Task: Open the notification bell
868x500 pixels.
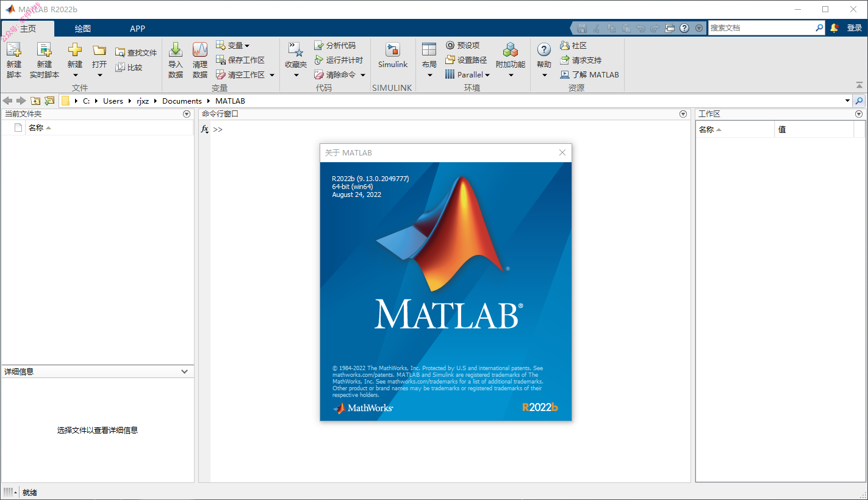Action: coord(834,28)
